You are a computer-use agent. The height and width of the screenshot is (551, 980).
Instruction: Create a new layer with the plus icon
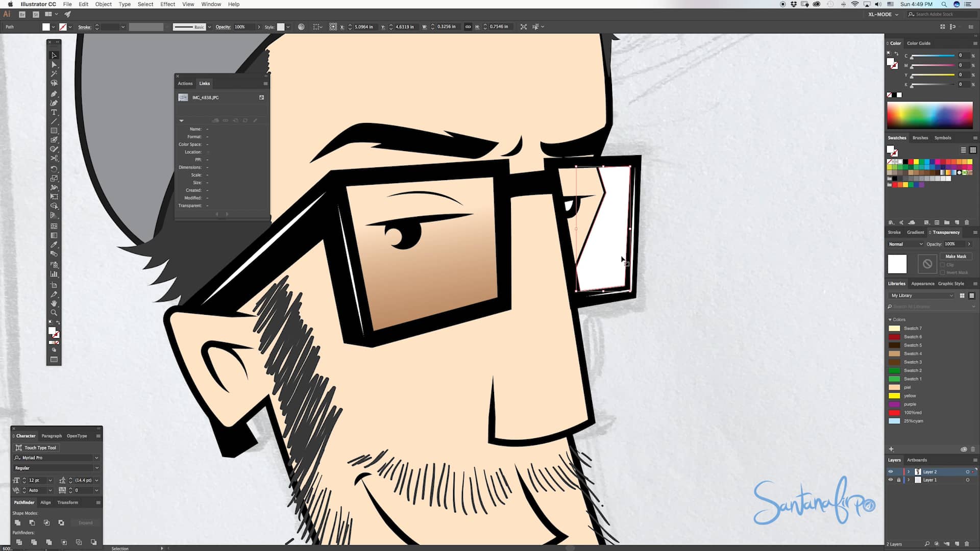tap(892, 449)
